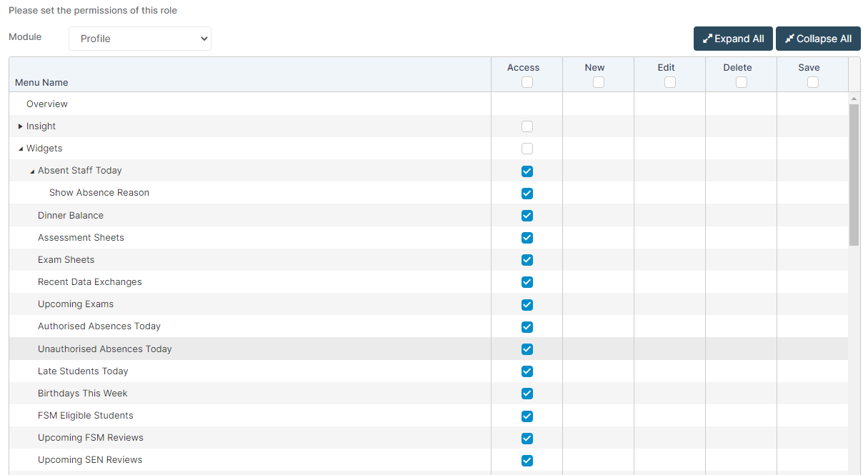Toggle the New column header checkbox
The width and height of the screenshot is (868, 475).
pos(598,82)
